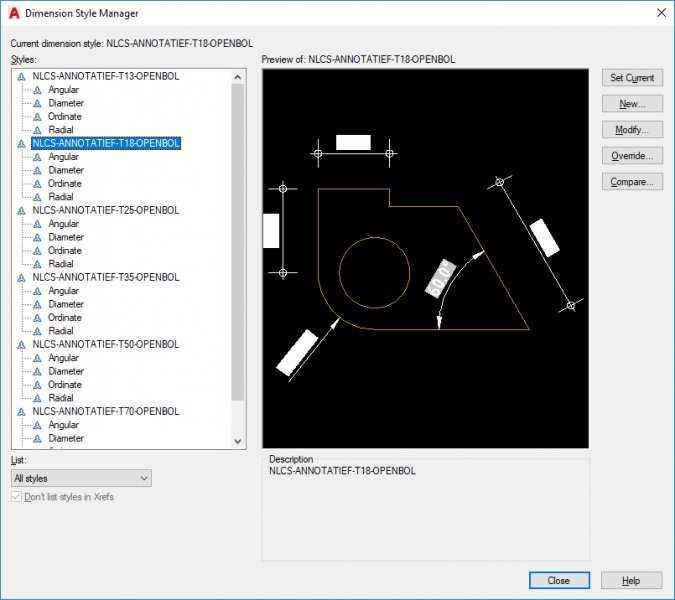Click the Diameter icon under T13-OPENBOL
The width and height of the screenshot is (675, 600).
[x=37, y=104]
